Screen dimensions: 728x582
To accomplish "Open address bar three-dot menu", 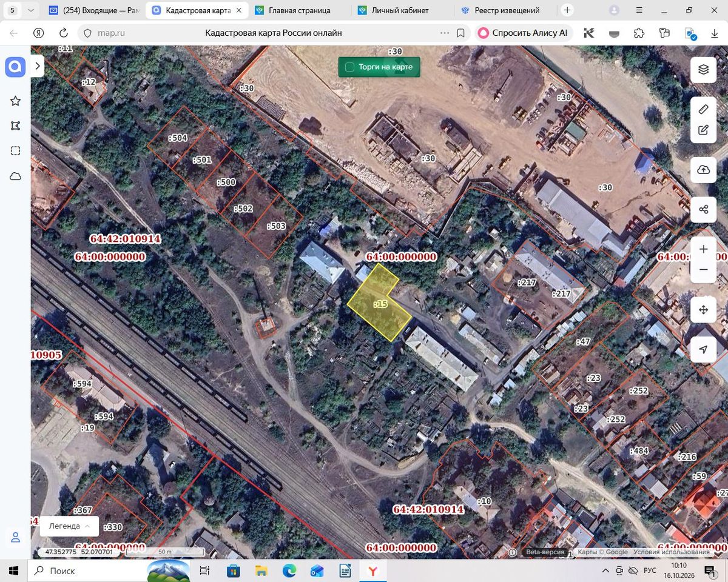I will coord(445,33).
